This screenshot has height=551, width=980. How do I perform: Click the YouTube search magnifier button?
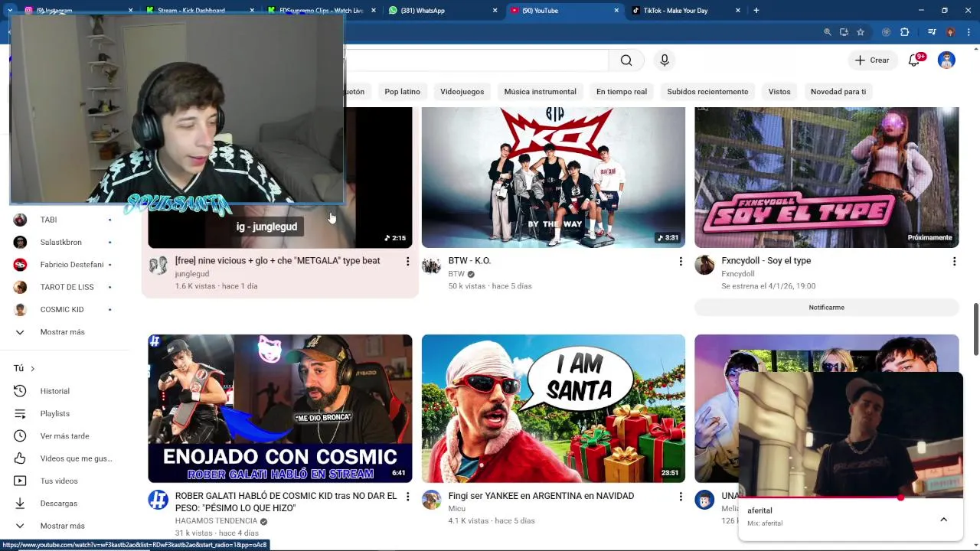(626, 60)
